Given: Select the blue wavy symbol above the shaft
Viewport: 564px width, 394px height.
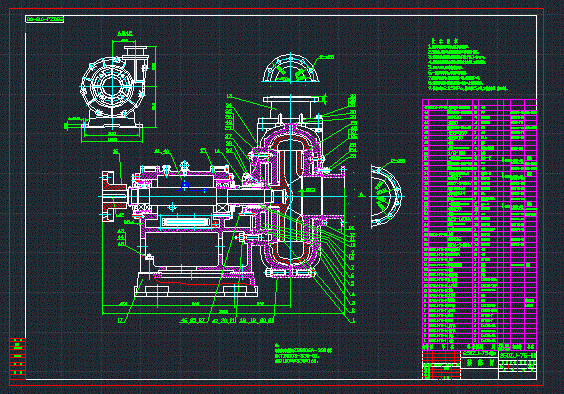Looking at the screenshot, I should pyautogui.click(x=191, y=187).
